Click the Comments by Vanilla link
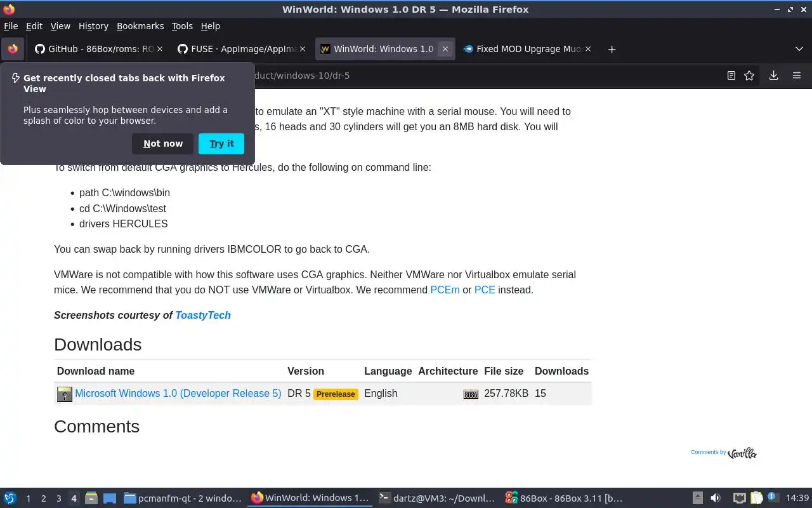The height and width of the screenshot is (508, 812). pyautogui.click(x=723, y=453)
